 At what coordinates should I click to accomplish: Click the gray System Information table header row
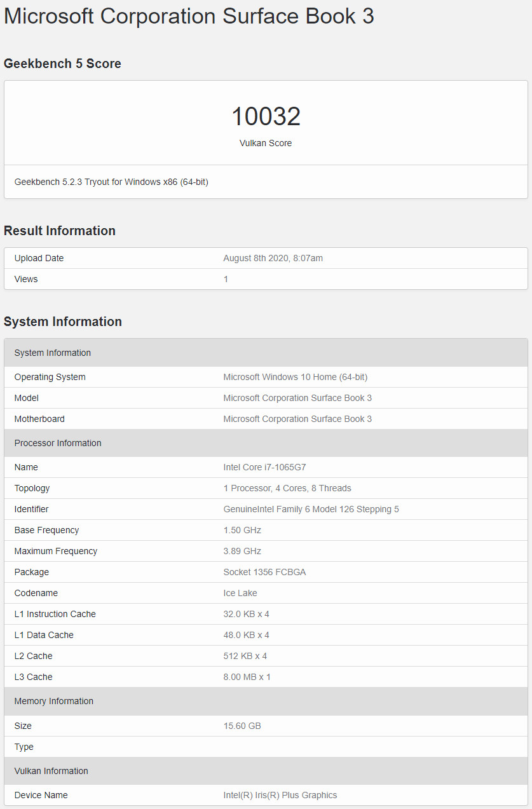pyautogui.click(x=266, y=353)
